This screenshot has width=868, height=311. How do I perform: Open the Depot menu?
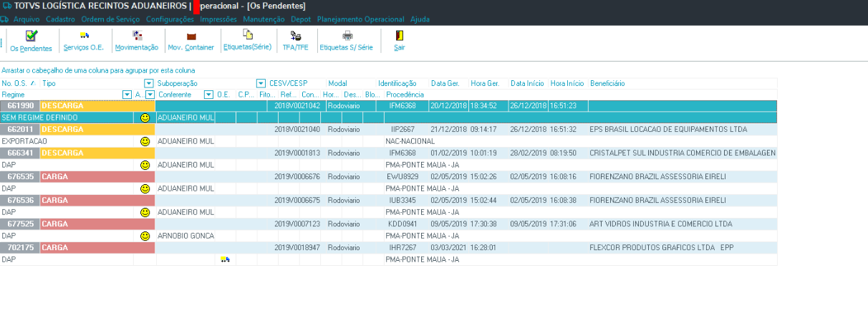click(301, 19)
